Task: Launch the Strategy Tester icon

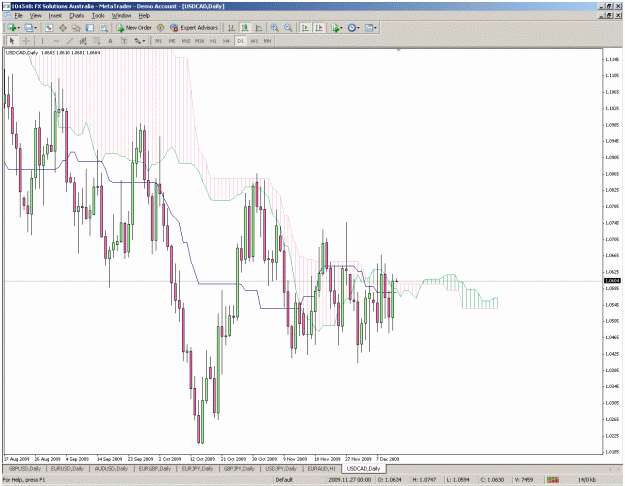Action: click(x=104, y=28)
